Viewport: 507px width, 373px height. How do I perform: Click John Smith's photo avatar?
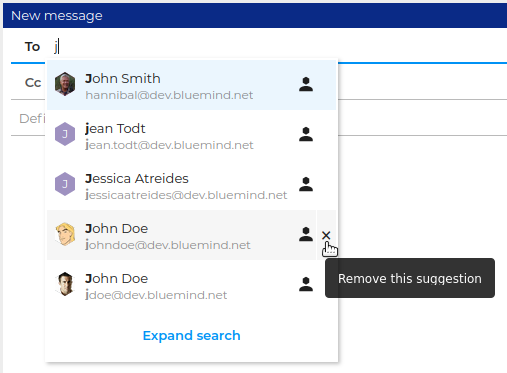(x=65, y=84)
